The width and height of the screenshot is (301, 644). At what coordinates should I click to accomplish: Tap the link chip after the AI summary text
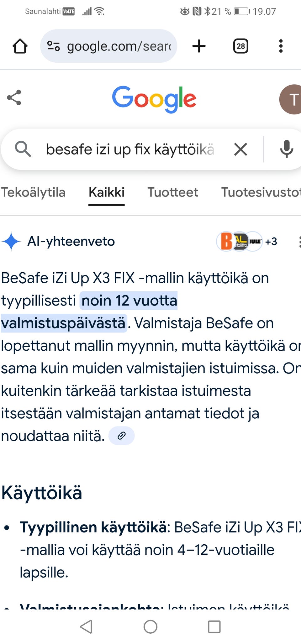[x=121, y=435]
